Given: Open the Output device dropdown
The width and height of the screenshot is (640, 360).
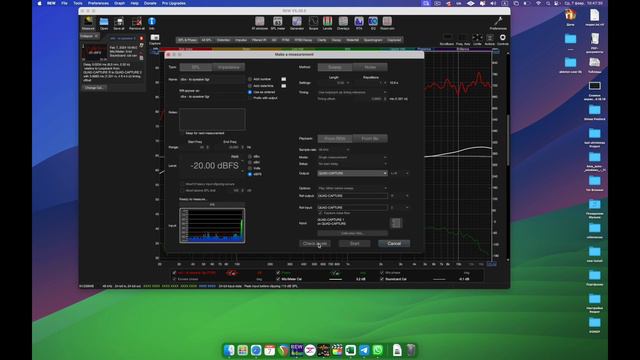Looking at the screenshot, I should point(353,173).
